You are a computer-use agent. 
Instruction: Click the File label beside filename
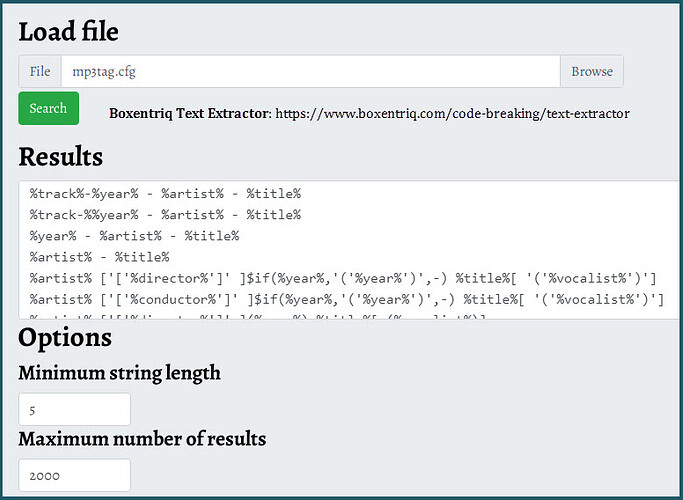(x=40, y=71)
